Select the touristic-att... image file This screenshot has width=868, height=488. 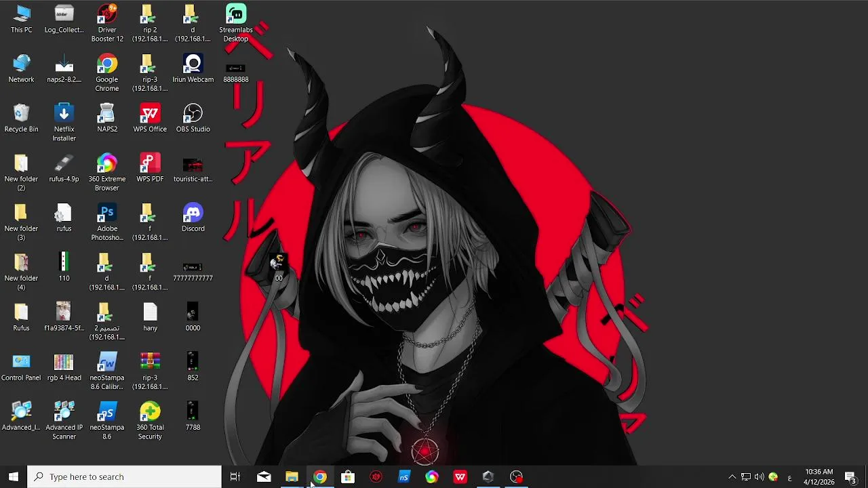tap(193, 169)
